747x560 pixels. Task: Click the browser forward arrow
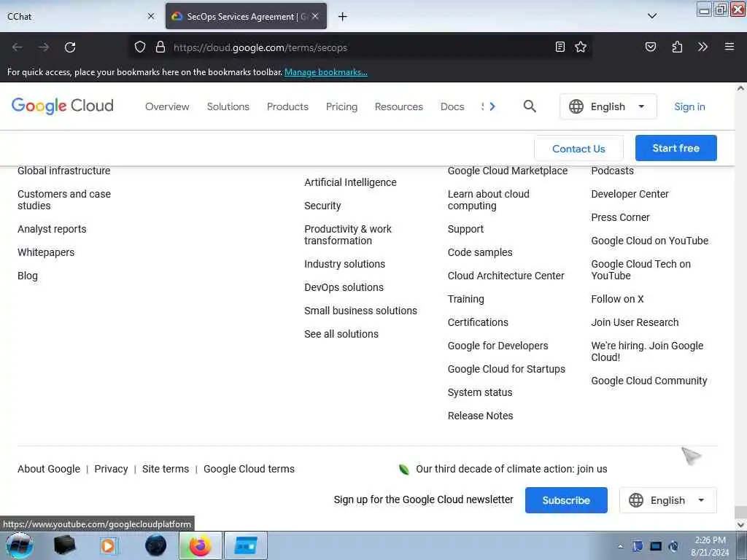click(x=44, y=47)
